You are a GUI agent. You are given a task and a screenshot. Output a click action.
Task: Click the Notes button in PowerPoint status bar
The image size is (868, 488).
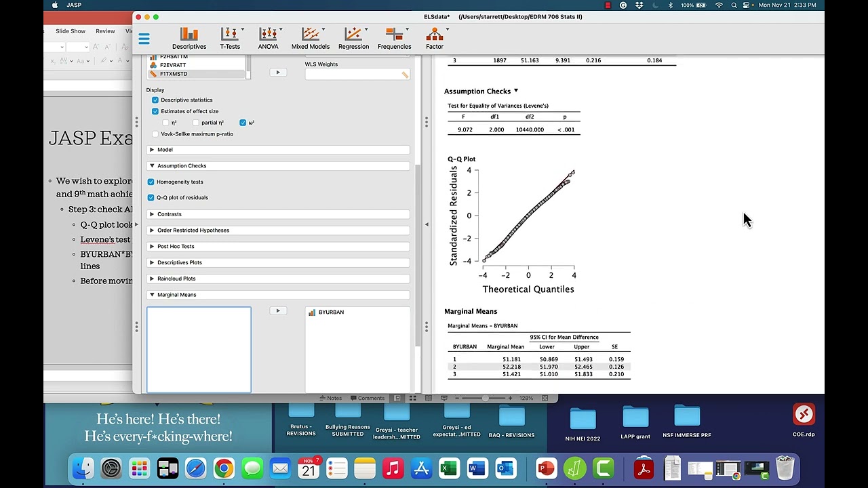[x=331, y=399]
